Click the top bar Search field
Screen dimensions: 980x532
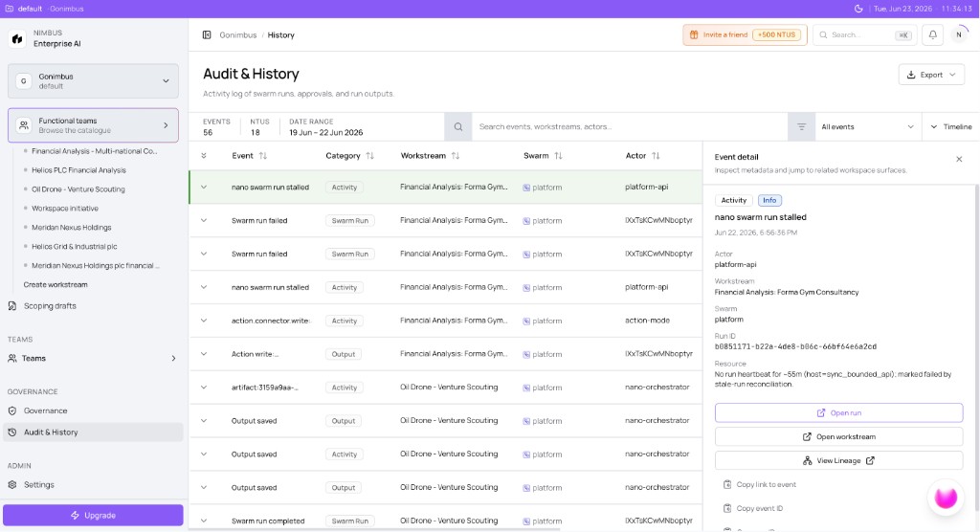pyautogui.click(x=865, y=35)
